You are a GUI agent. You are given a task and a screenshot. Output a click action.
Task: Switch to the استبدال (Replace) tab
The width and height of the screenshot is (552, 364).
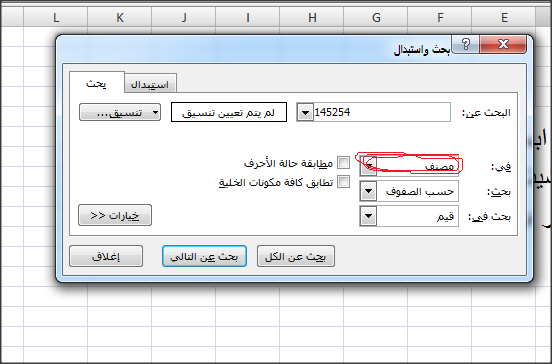pos(150,84)
